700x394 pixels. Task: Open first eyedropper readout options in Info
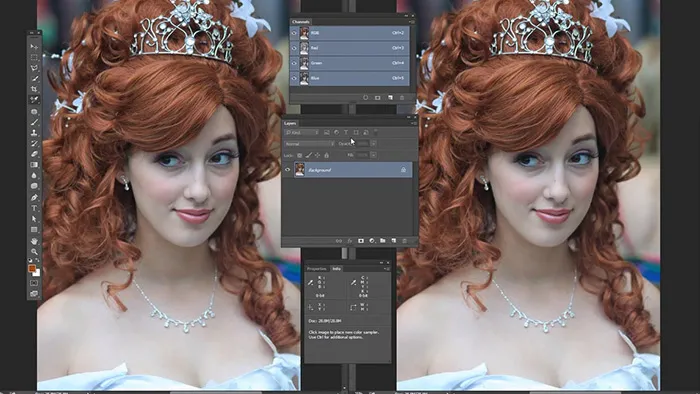click(311, 282)
